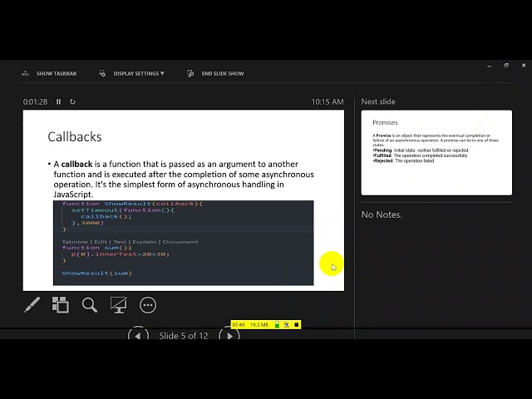532x399 pixels.
Task: Click the 19.3 MB recording size
Action: pyautogui.click(x=259, y=325)
